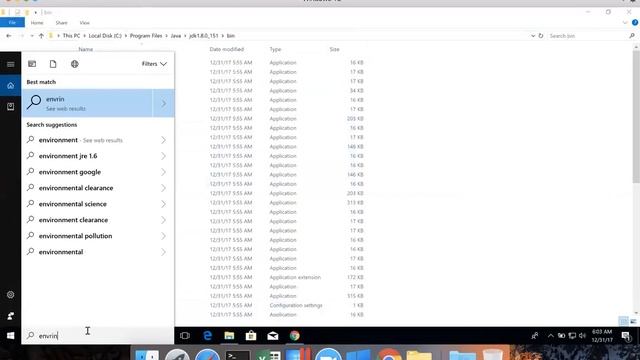Open address bar history dropdown
The image size is (640, 360).
pos(533,36)
